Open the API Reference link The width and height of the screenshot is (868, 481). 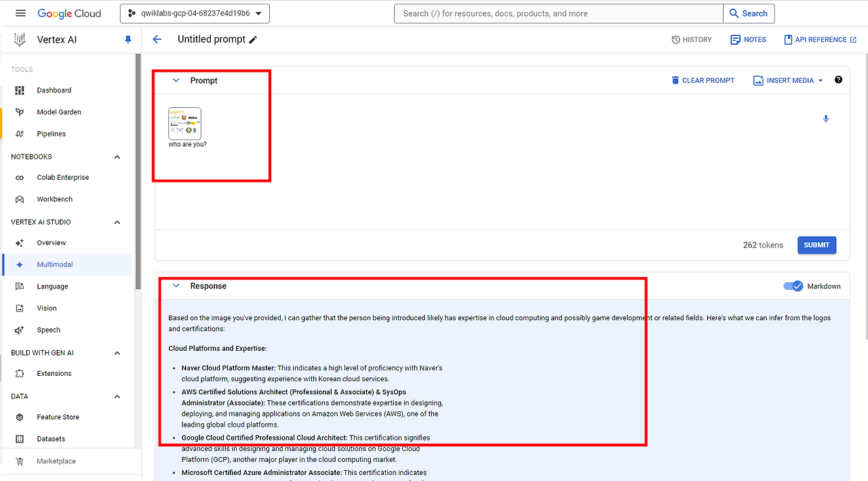[x=820, y=40]
